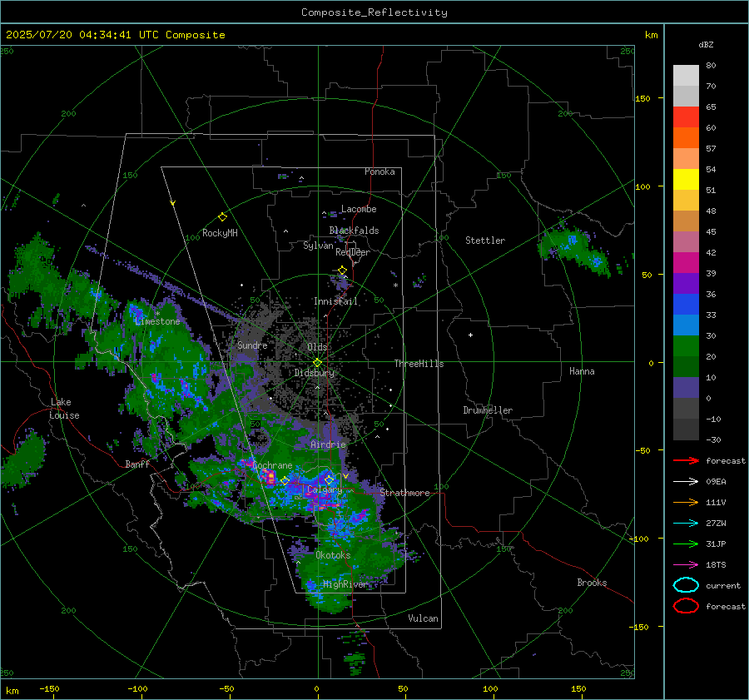Click the -150 tick on bottom km axis
The width and height of the screenshot is (749, 700).
49,688
